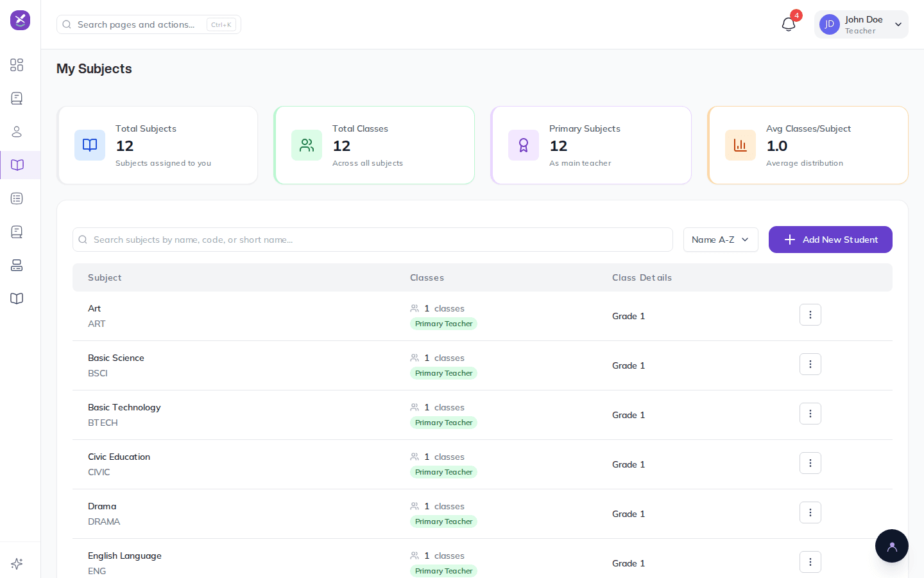The width and height of the screenshot is (924, 578).
Task: Focus the Search subjects by name field
Action: 373,240
